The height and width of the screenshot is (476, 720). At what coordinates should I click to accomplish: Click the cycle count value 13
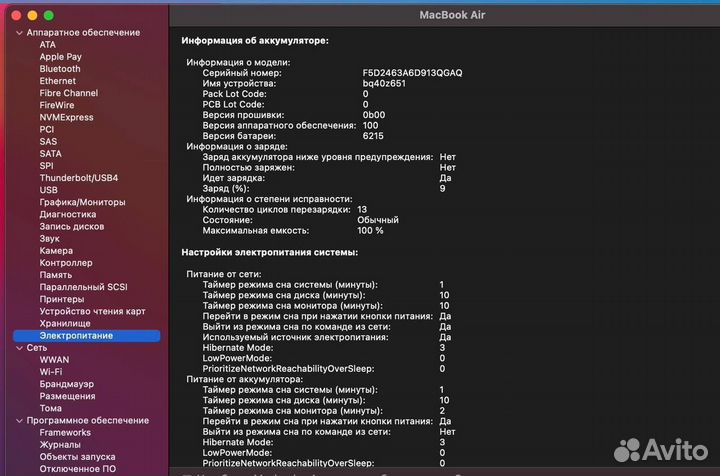click(x=362, y=209)
